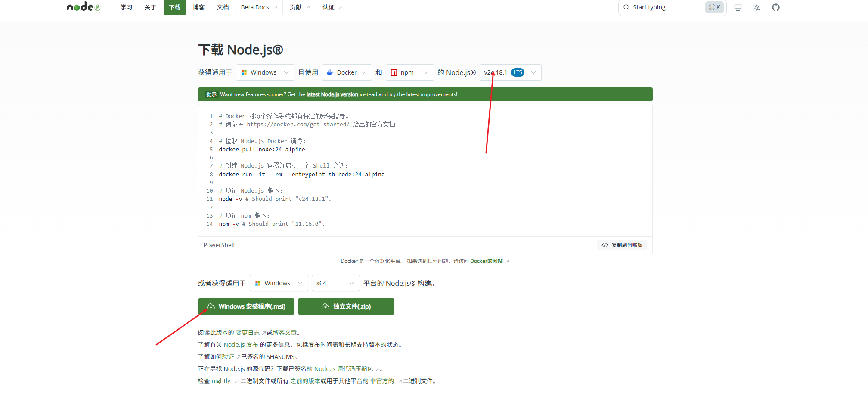Go to the Node.js home logo
868x396 pixels.
[x=84, y=7]
